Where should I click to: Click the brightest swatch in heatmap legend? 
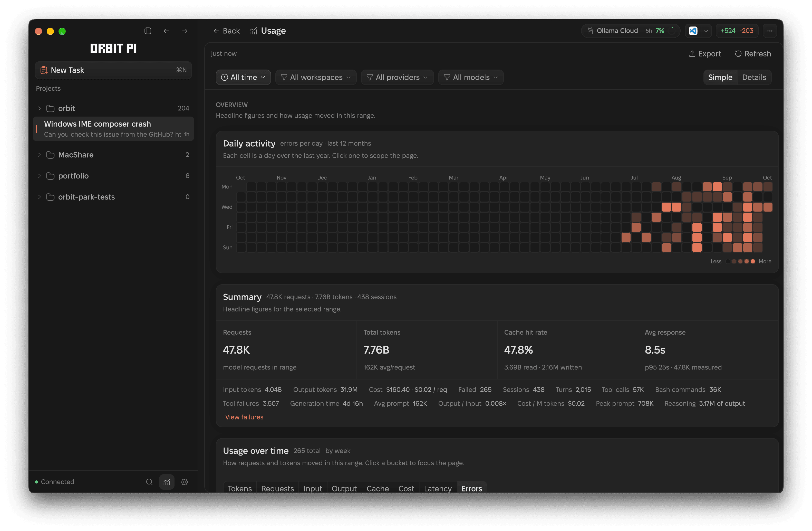753,261
